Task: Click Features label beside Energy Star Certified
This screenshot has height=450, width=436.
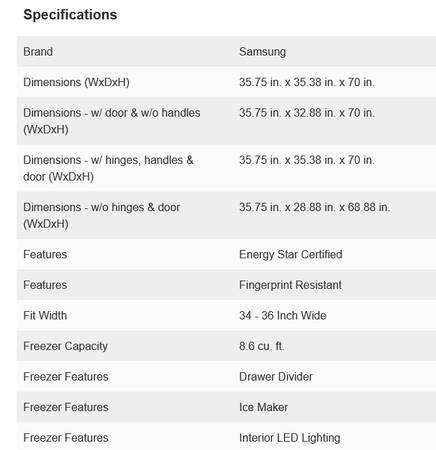Action: [45, 255]
